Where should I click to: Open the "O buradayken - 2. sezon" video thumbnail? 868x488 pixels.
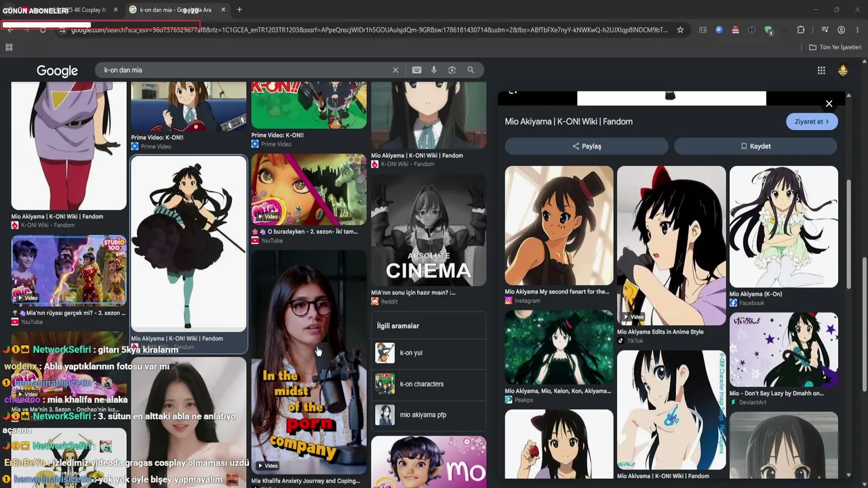(x=309, y=189)
